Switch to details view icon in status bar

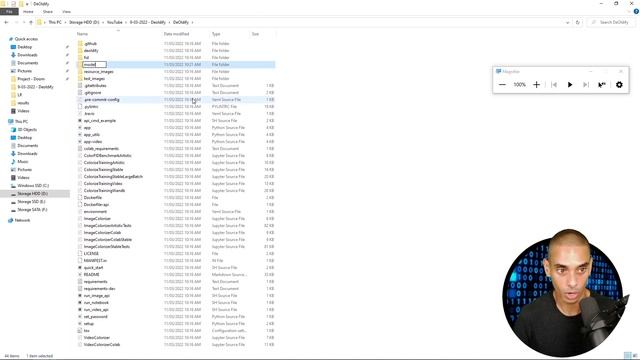(x=628, y=356)
